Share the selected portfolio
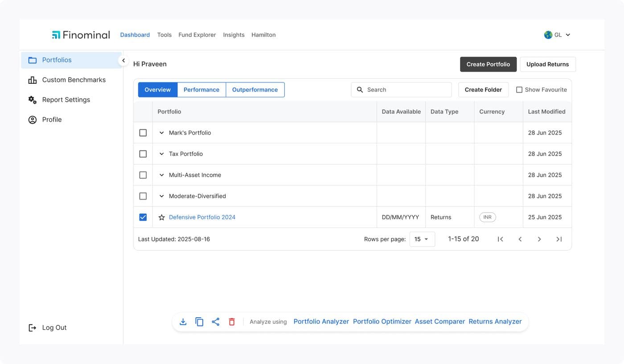Image resolution: width=624 pixels, height=364 pixels. [216, 322]
